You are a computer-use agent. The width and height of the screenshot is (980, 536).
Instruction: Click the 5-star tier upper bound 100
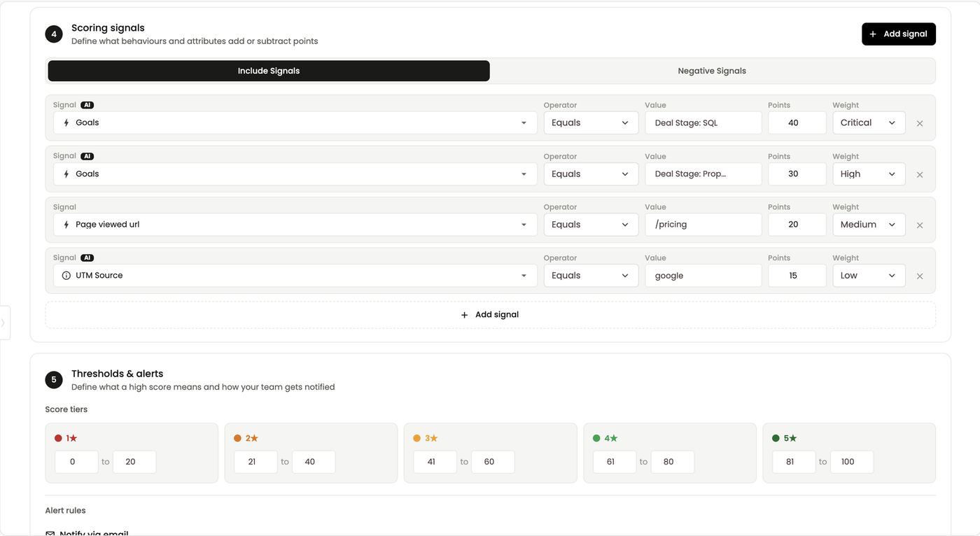point(852,462)
